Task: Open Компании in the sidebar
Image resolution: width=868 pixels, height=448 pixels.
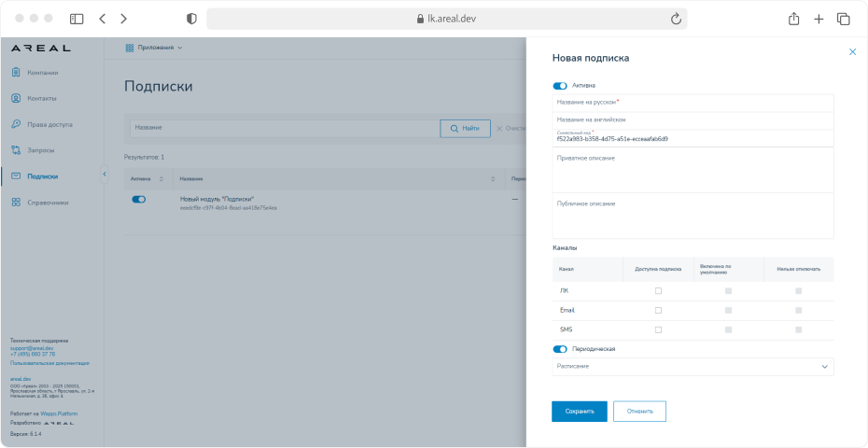Action: [x=43, y=73]
